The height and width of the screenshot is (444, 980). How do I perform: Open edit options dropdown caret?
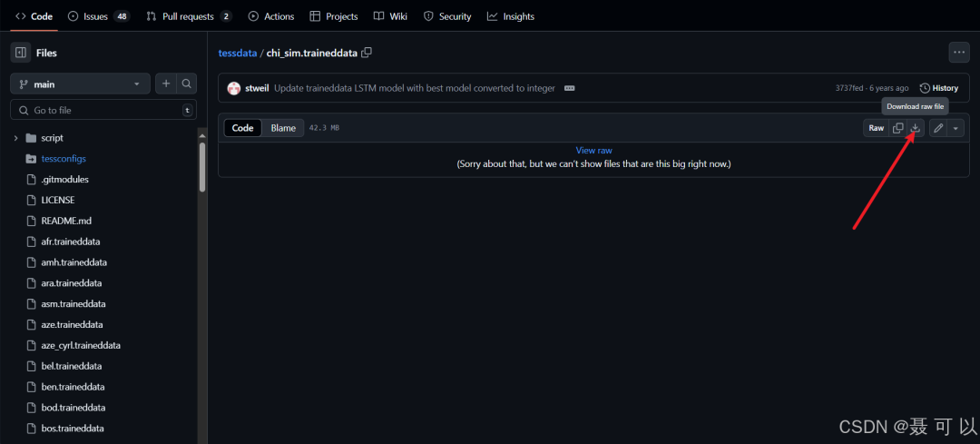(x=955, y=128)
